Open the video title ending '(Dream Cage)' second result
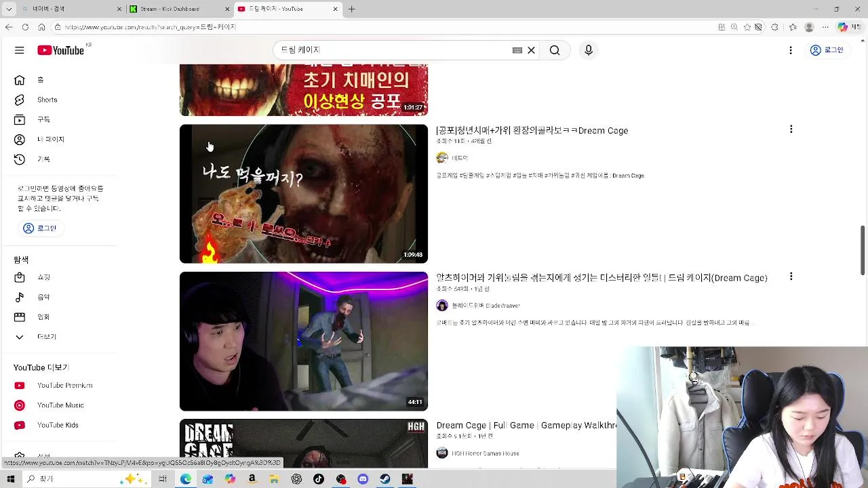This screenshot has width=868, height=488. pos(602,278)
